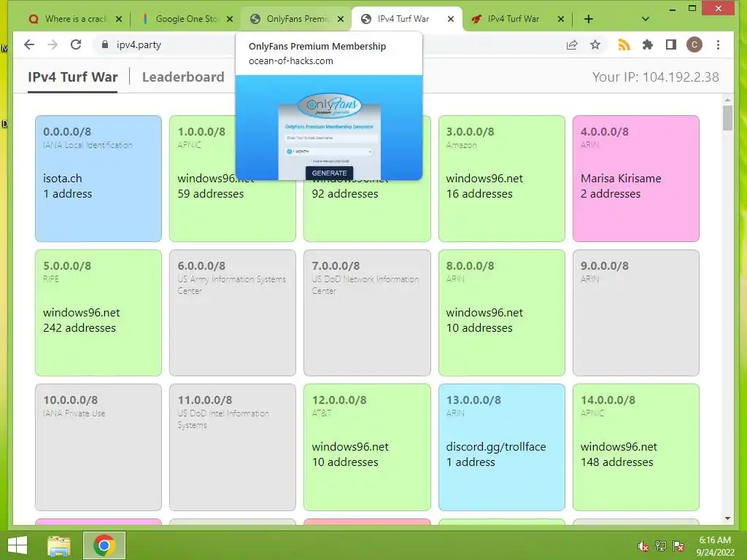747x560 pixels.
Task: Share this page via the share icon
Action: click(572, 44)
